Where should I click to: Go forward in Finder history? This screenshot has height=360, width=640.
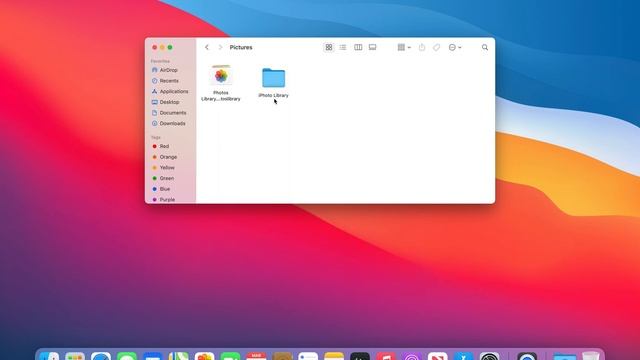(x=220, y=47)
